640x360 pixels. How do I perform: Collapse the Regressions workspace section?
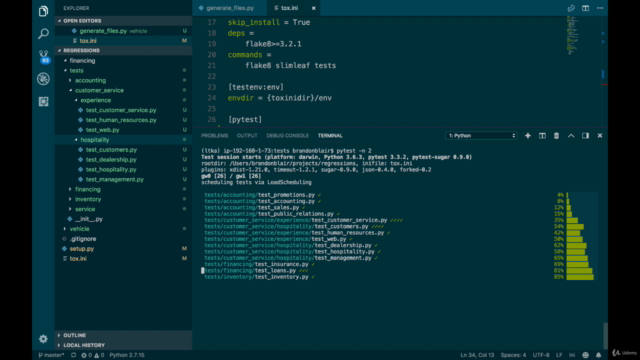[123, 51]
